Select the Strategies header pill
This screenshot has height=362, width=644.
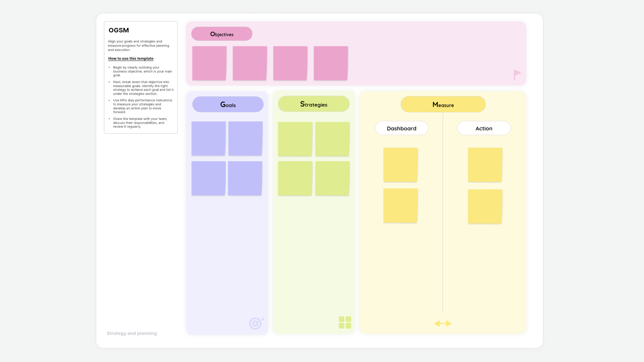[313, 104]
